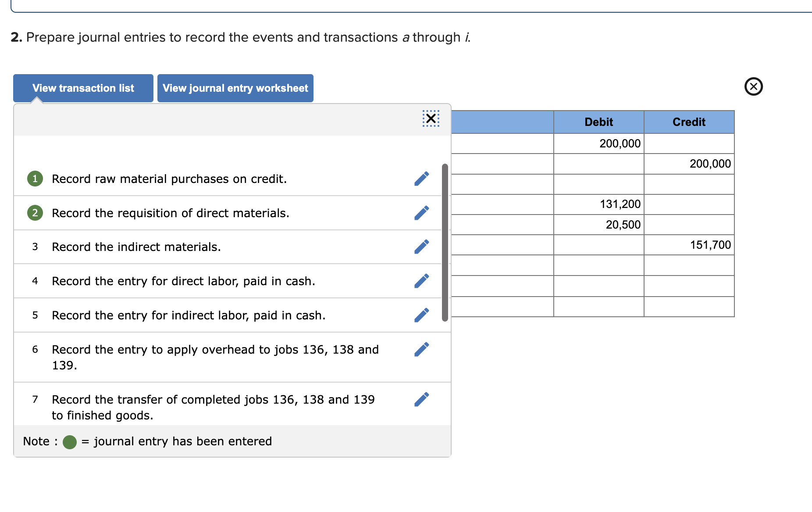Edit direct labor paid in cash entry

tap(421, 281)
